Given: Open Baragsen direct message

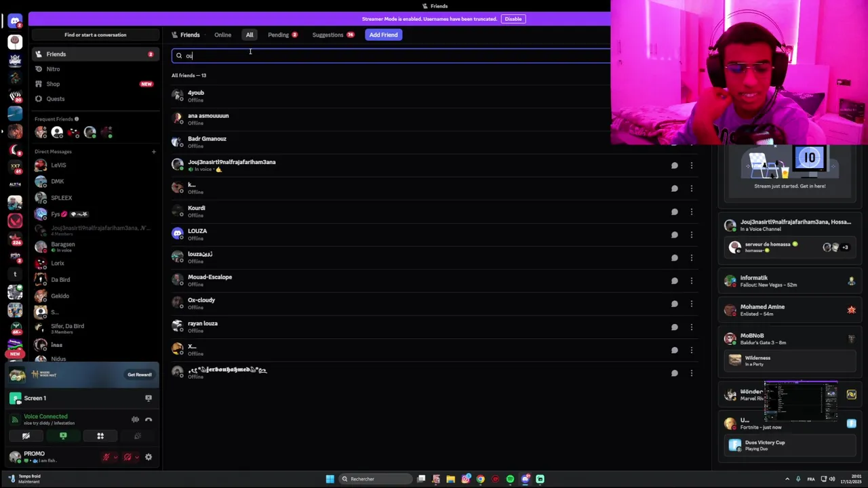Looking at the screenshot, I should (94, 247).
